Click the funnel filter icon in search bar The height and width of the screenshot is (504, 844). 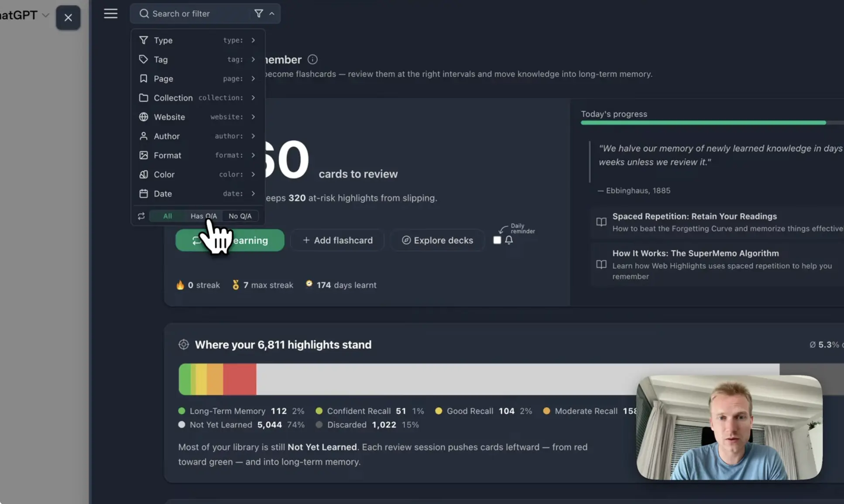tap(258, 14)
